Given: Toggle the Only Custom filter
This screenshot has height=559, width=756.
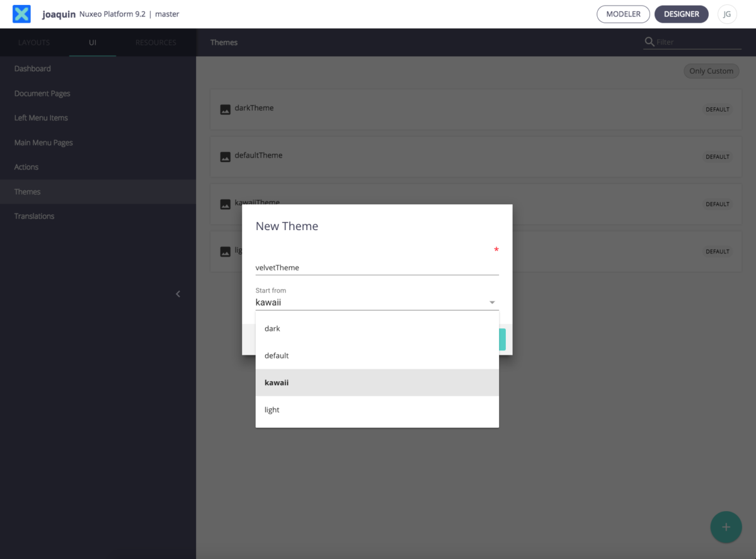Looking at the screenshot, I should click(711, 71).
